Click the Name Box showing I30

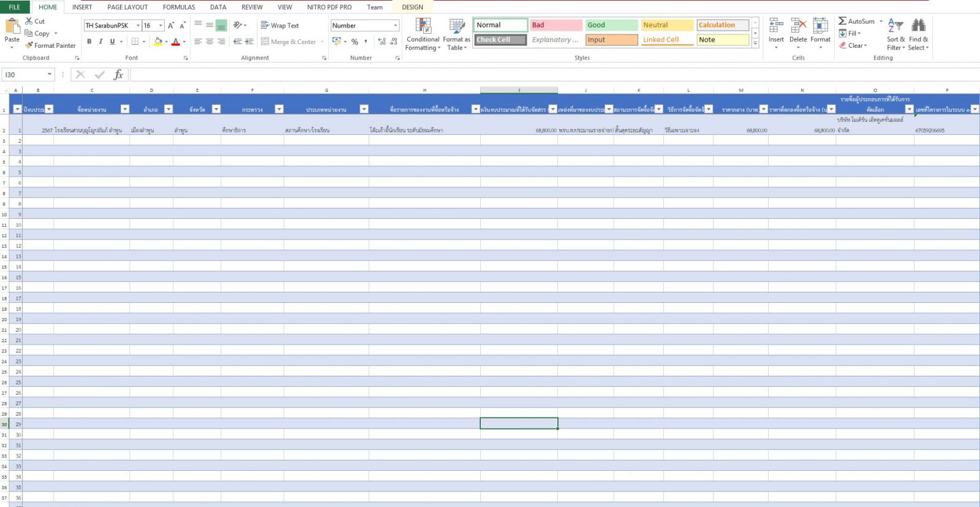click(x=24, y=75)
